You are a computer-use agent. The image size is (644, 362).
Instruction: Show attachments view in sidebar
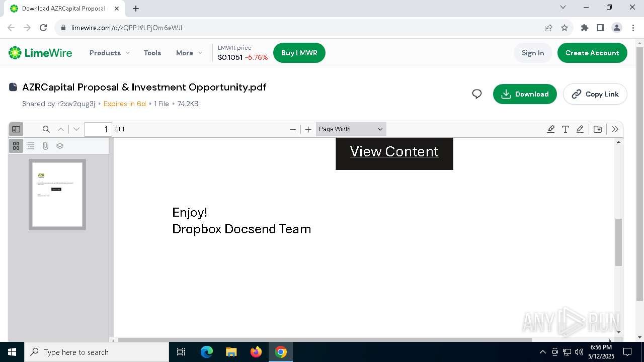pyautogui.click(x=45, y=146)
